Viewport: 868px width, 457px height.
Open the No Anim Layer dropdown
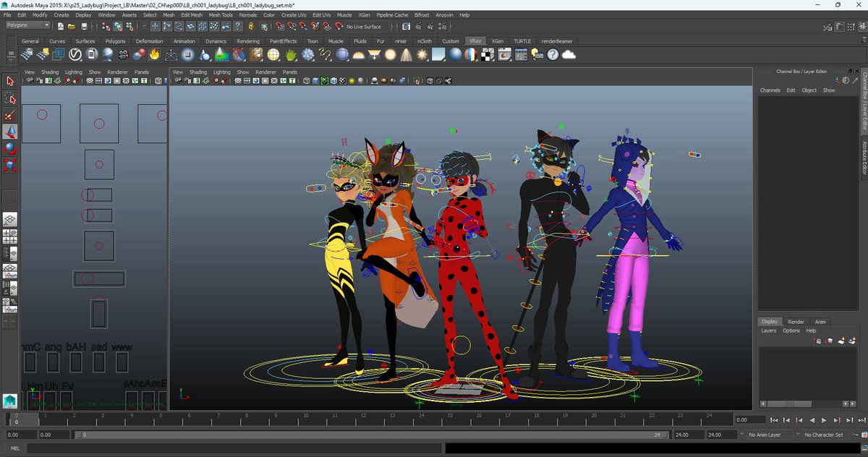(769, 435)
